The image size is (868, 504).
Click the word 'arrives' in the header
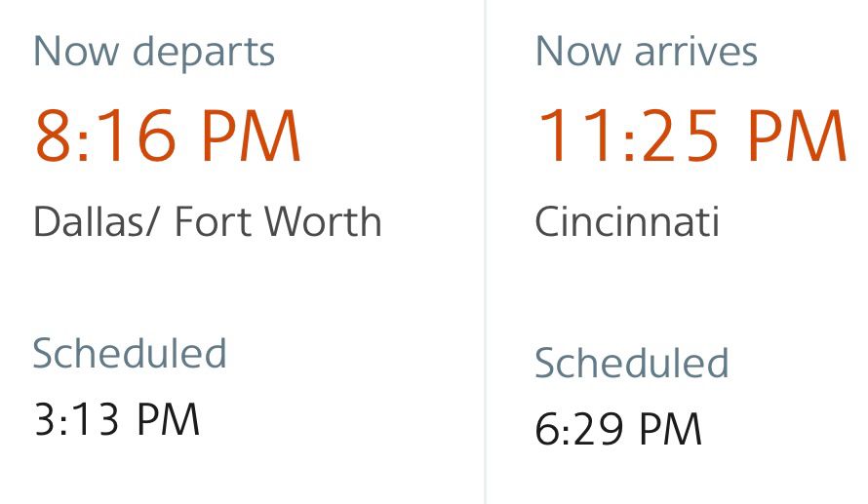[695, 52]
